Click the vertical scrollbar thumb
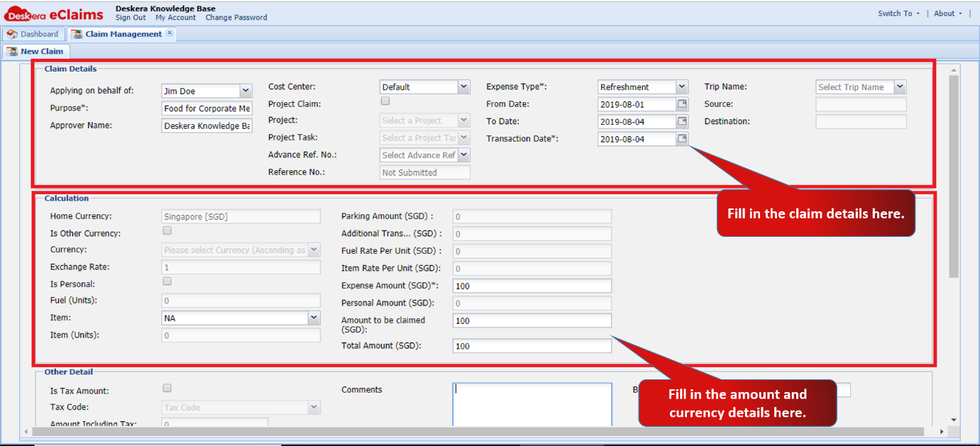The width and height of the screenshot is (980, 446). coord(953,176)
